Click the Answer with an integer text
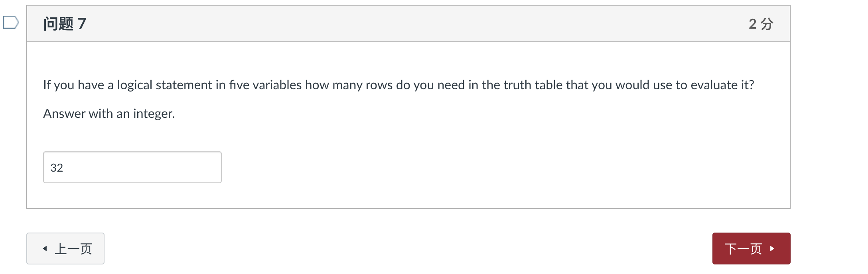This screenshot has width=868, height=274. point(108,114)
